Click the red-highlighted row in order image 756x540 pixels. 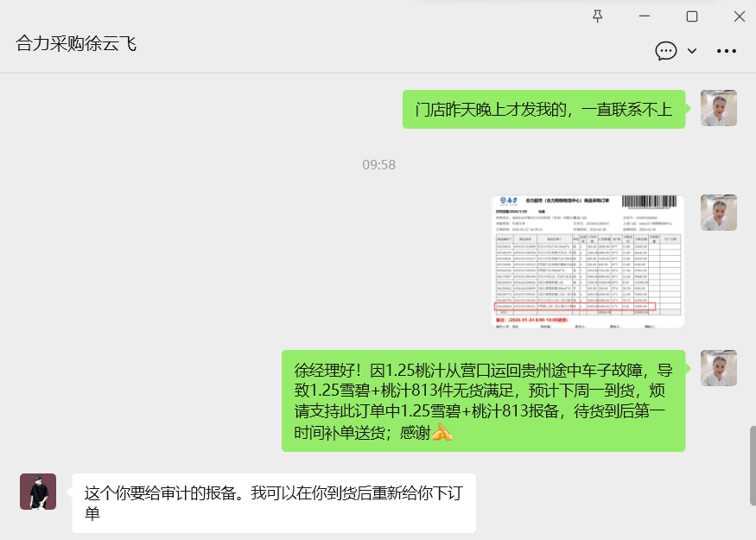575,306
